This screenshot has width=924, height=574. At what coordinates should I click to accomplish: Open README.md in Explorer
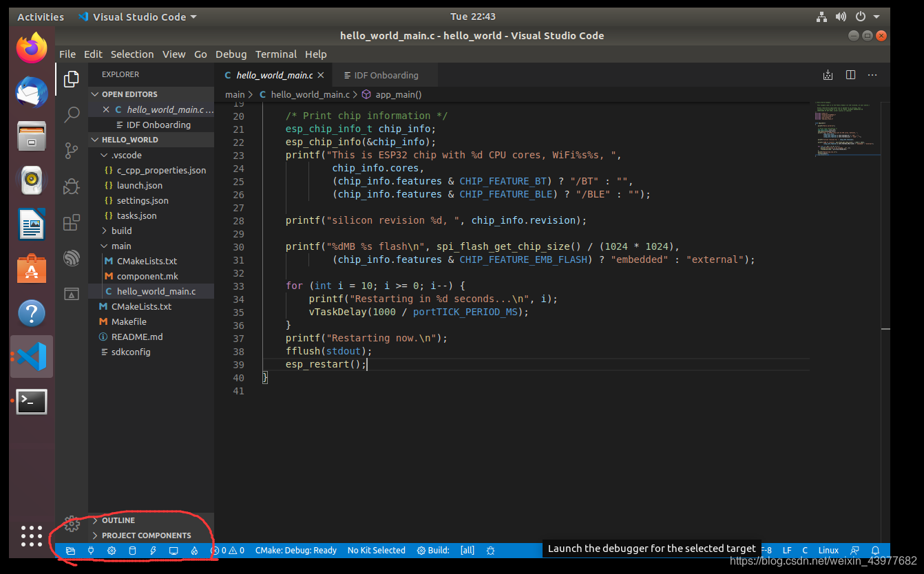(151, 337)
